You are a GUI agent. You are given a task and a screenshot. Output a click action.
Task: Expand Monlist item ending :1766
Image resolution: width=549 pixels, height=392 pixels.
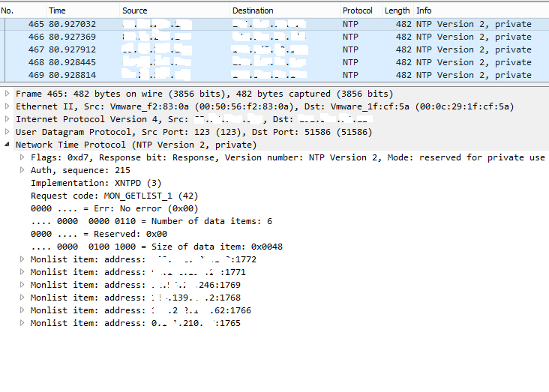(22, 310)
